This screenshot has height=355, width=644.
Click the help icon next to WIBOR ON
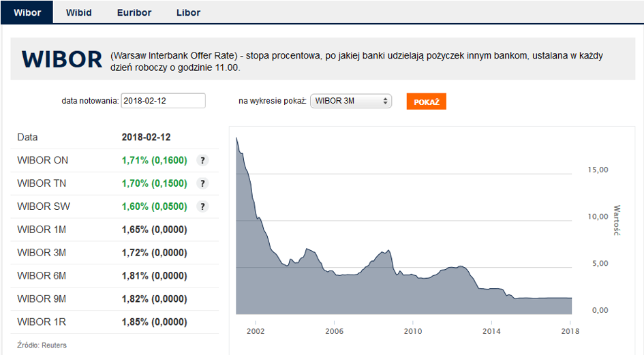pos(202,161)
